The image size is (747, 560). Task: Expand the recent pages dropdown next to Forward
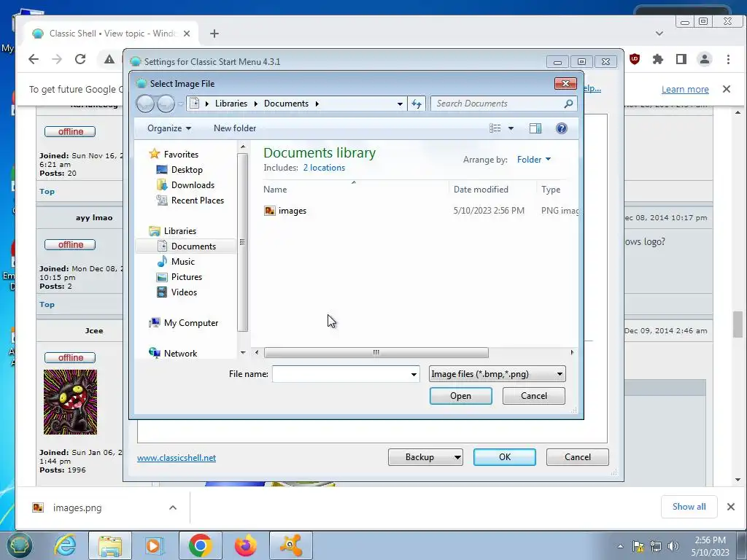[180, 104]
